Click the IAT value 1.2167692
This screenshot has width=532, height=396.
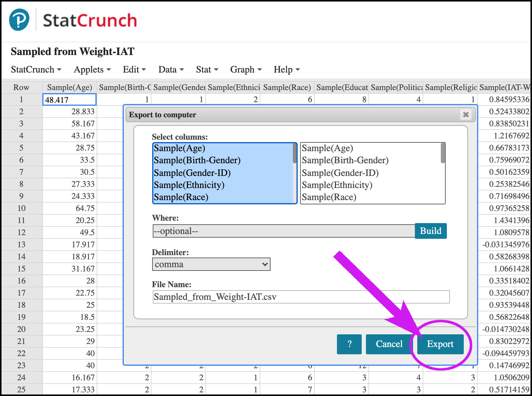pos(504,136)
